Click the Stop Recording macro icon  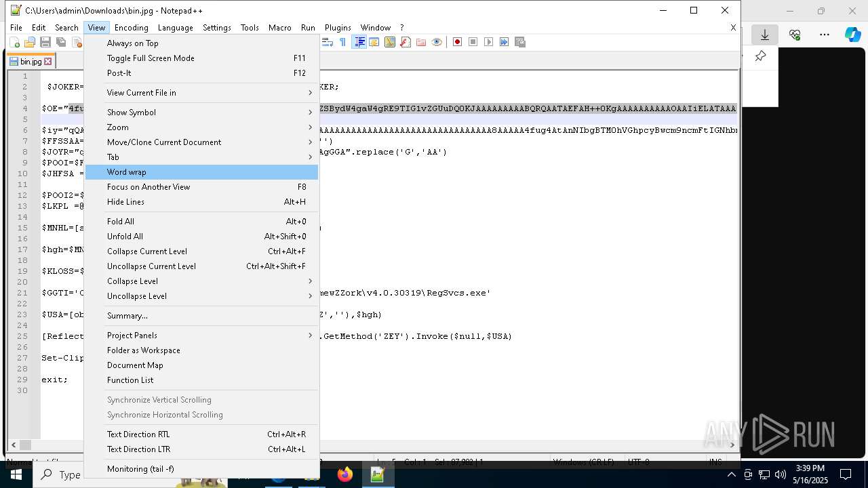tap(473, 42)
